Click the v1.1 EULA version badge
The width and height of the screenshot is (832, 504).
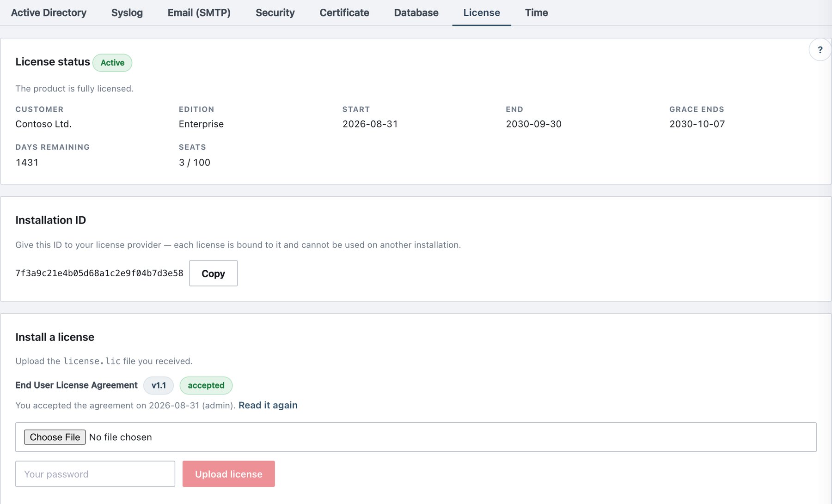[159, 385]
